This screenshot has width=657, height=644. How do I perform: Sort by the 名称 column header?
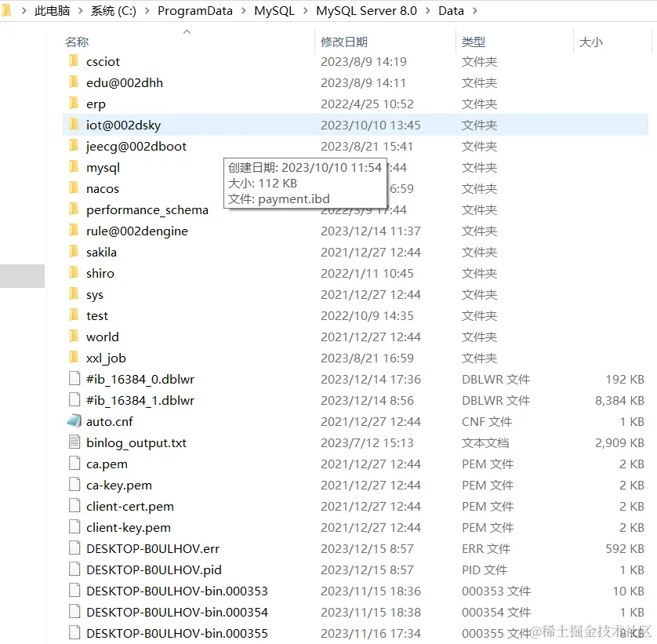(77, 42)
